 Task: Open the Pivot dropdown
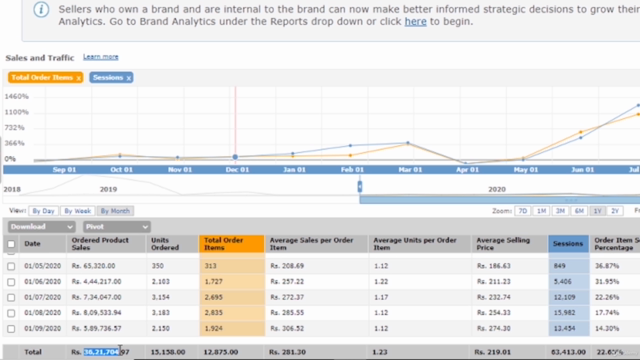click(x=117, y=227)
